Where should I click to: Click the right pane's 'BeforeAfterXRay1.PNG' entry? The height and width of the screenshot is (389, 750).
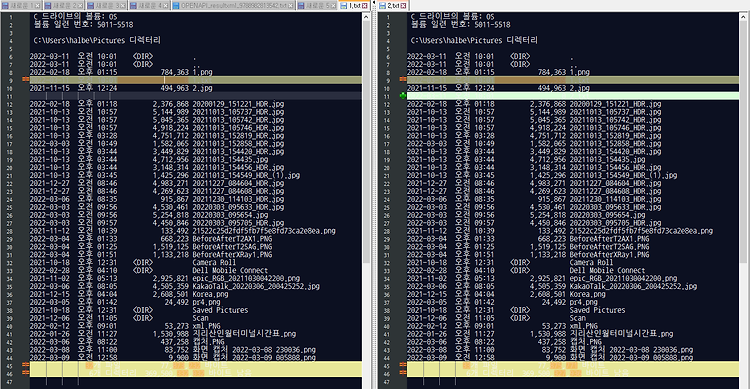pos(609,255)
